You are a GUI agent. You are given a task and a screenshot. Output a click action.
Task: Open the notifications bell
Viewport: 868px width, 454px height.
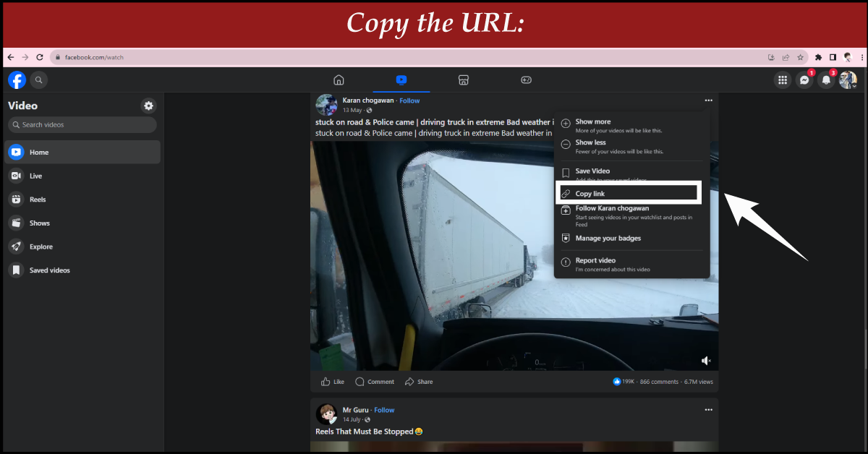point(826,80)
